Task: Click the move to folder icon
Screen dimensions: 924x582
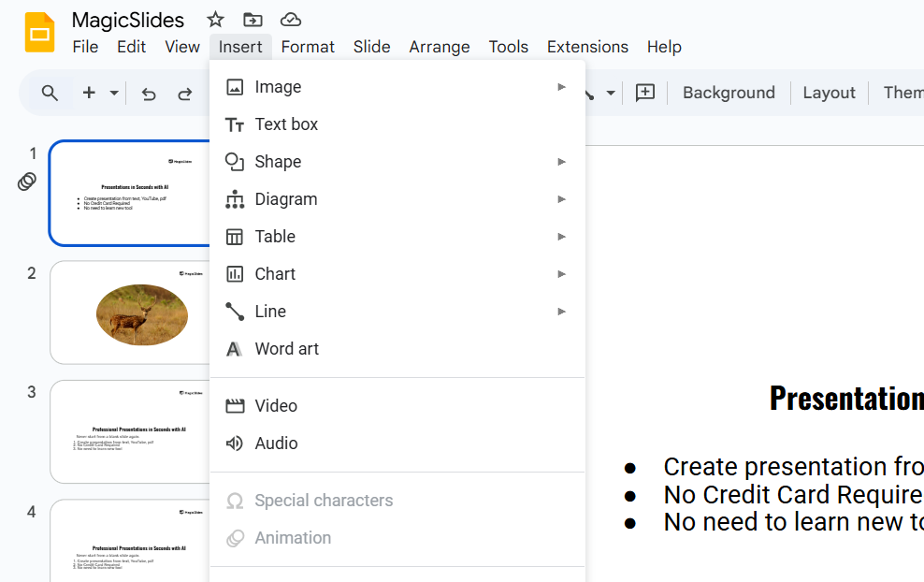Action: pyautogui.click(x=253, y=20)
